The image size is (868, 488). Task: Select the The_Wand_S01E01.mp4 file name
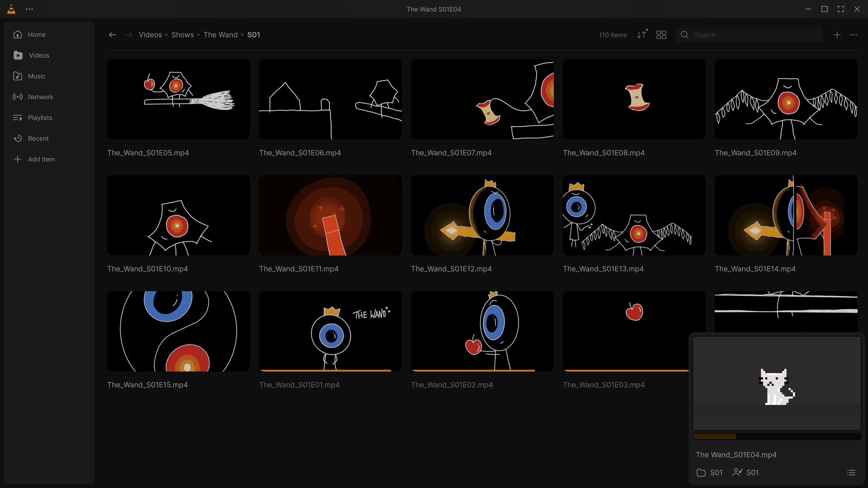[x=299, y=385]
